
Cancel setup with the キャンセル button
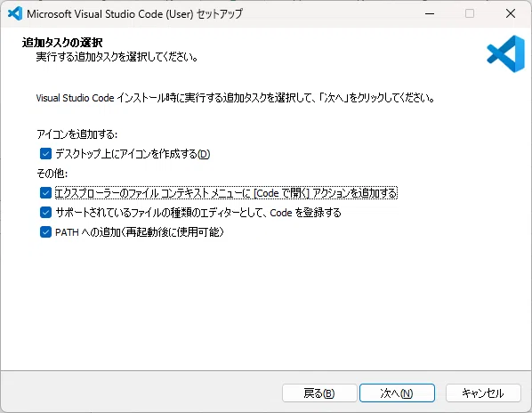pyautogui.click(x=483, y=393)
